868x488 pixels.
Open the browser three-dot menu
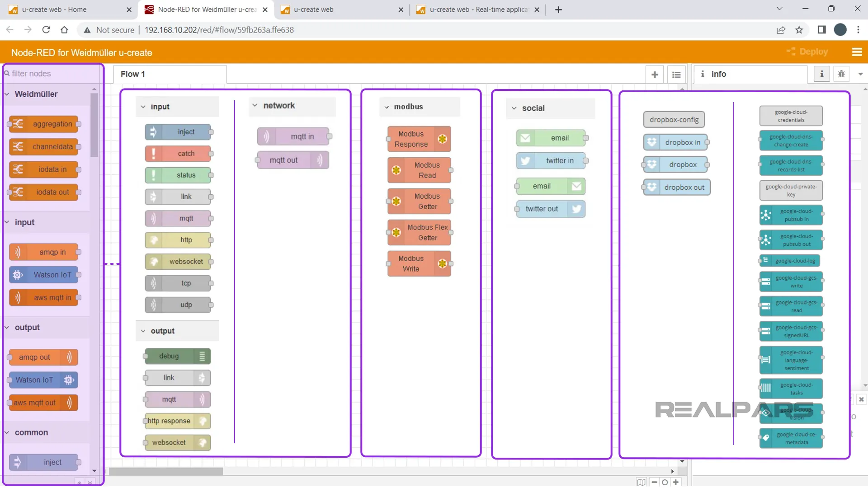click(x=858, y=30)
